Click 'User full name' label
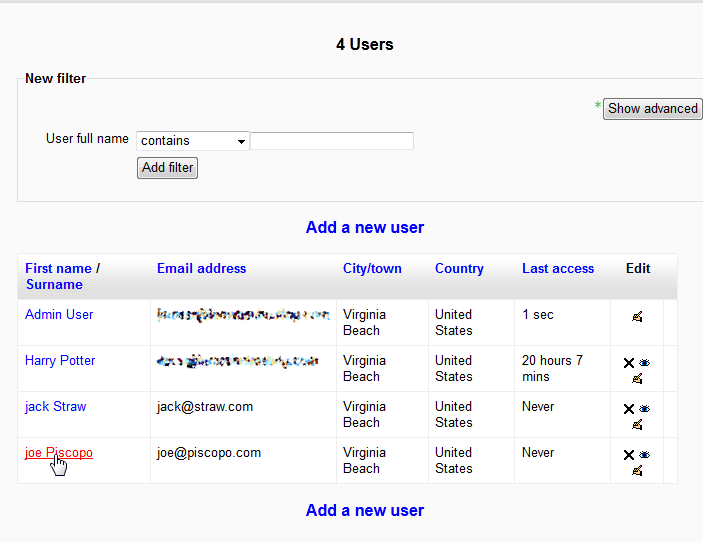Viewport: 703px width, 543px height. 87,139
